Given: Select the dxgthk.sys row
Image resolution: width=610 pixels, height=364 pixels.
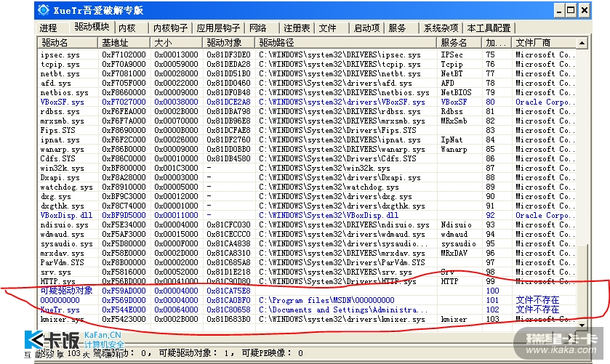Looking at the screenshot, I should coord(307,206).
